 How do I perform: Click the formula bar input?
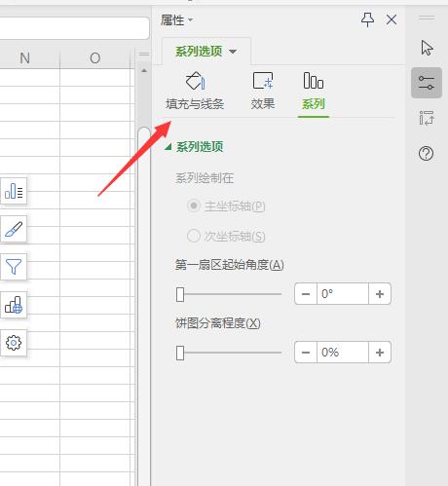74,28
